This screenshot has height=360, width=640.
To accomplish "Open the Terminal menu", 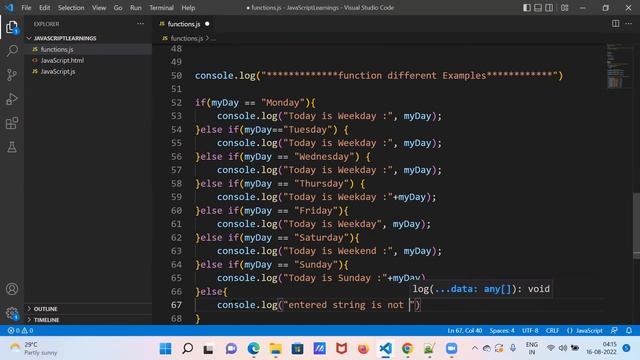I will point(161,8).
